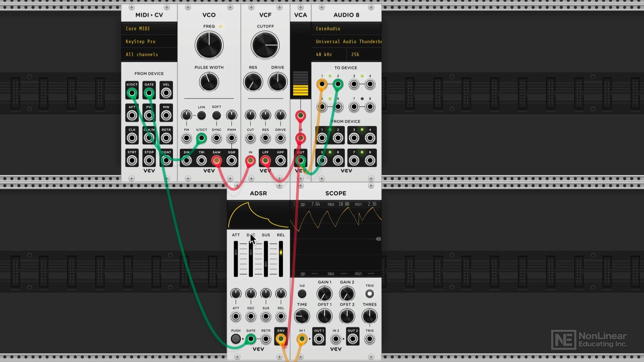Click the THRES knob on Scope
This screenshot has height=362, width=644.
pyautogui.click(x=369, y=316)
